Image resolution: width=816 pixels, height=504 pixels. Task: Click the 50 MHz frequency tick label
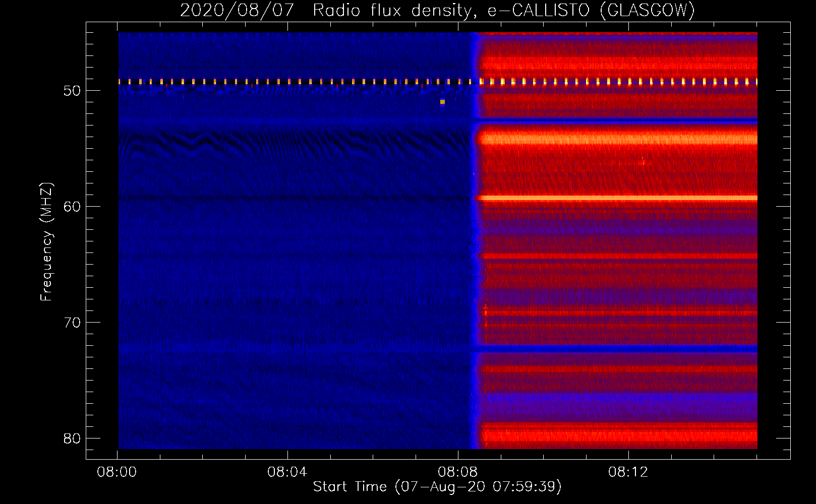coord(72,91)
